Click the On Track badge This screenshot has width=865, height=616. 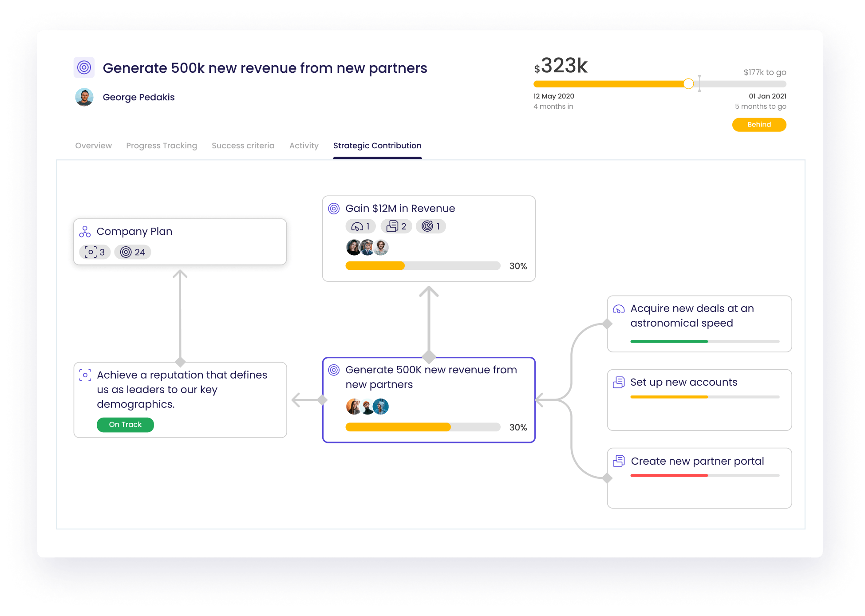click(x=125, y=425)
